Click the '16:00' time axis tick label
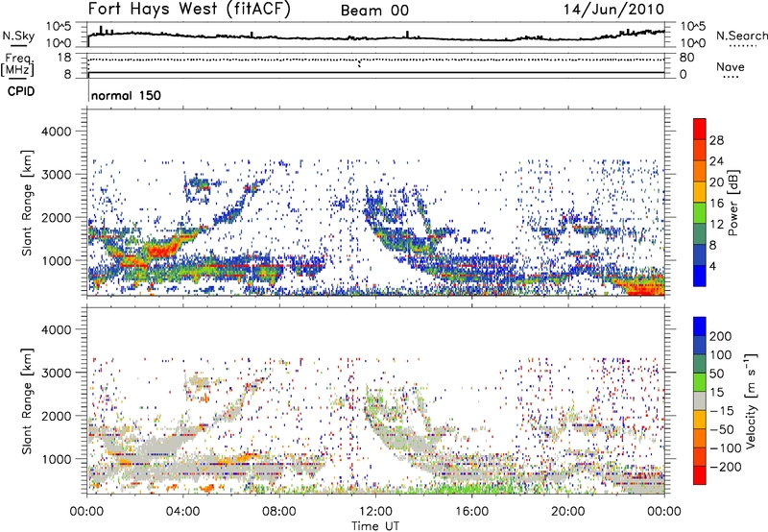Viewport: 768px width, 532px height. [x=471, y=512]
